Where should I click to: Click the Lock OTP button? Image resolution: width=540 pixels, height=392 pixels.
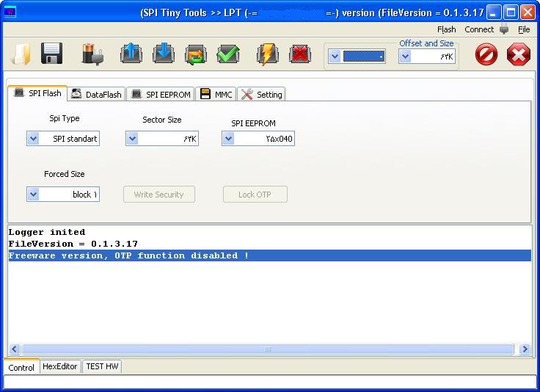(255, 195)
